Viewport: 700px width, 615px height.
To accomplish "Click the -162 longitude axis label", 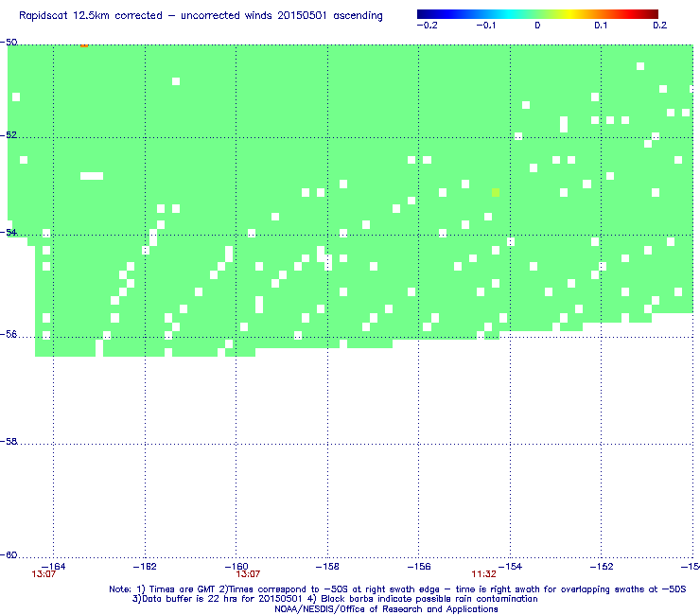I will click(x=145, y=567).
